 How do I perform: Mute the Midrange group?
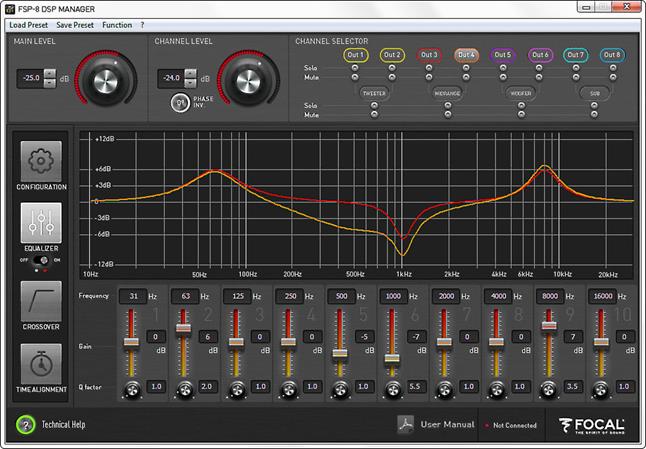point(448,115)
